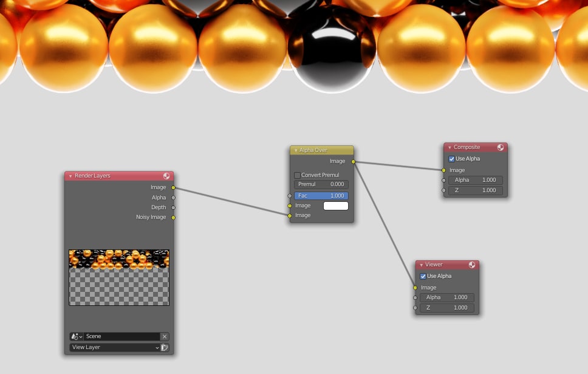The image size is (588, 374).
Task: Click the Noisy Image output socket
Action: pos(173,218)
